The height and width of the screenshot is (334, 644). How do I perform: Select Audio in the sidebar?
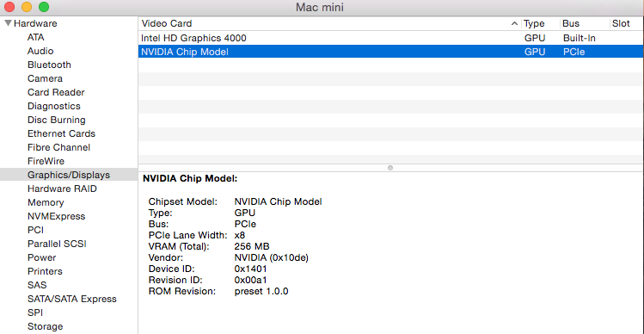[40, 51]
